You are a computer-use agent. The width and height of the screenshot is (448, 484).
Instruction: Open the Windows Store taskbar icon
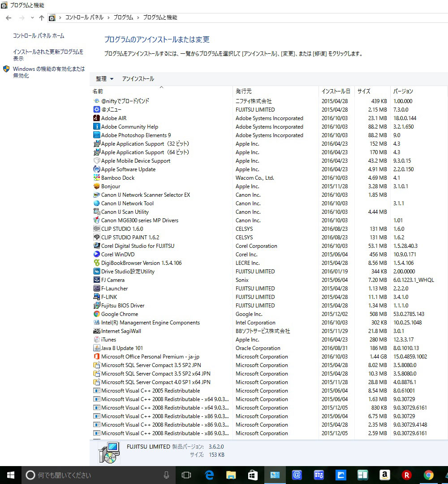tap(253, 475)
